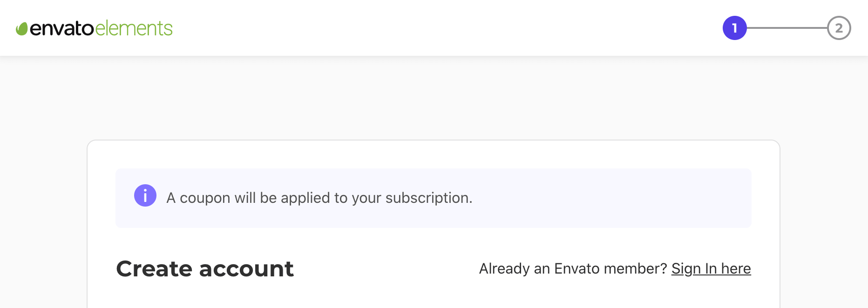This screenshot has height=308, width=868.
Task: Click the word "account" in the heading
Action: pyautogui.click(x=246, y=268)
